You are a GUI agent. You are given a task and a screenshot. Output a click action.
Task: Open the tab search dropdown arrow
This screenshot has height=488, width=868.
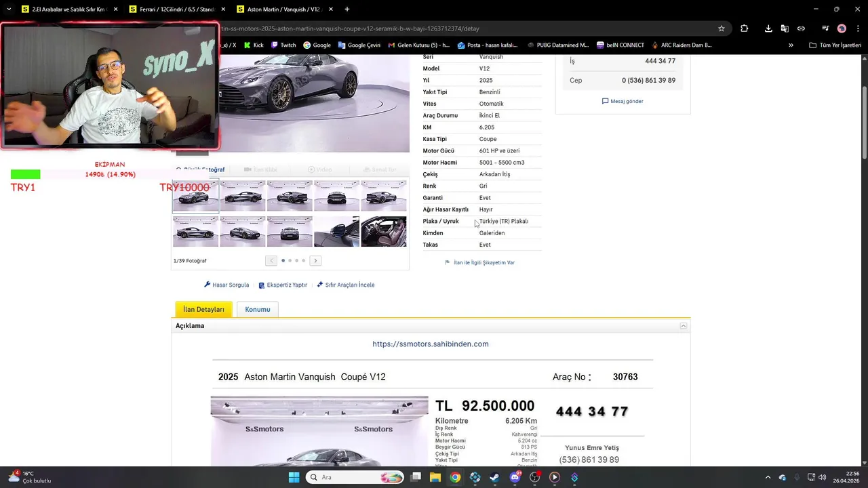(9, 9)
